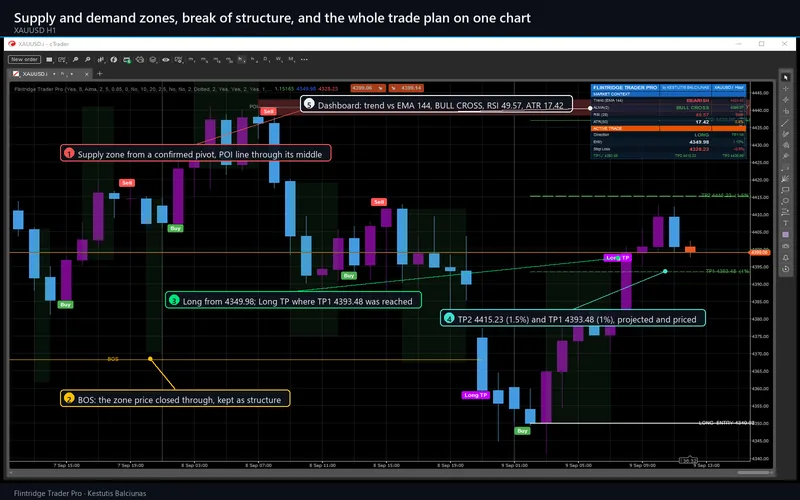
Task: Select the W1 weekly timeframe button
Action: pyautogui.click(x=279, y=59)
